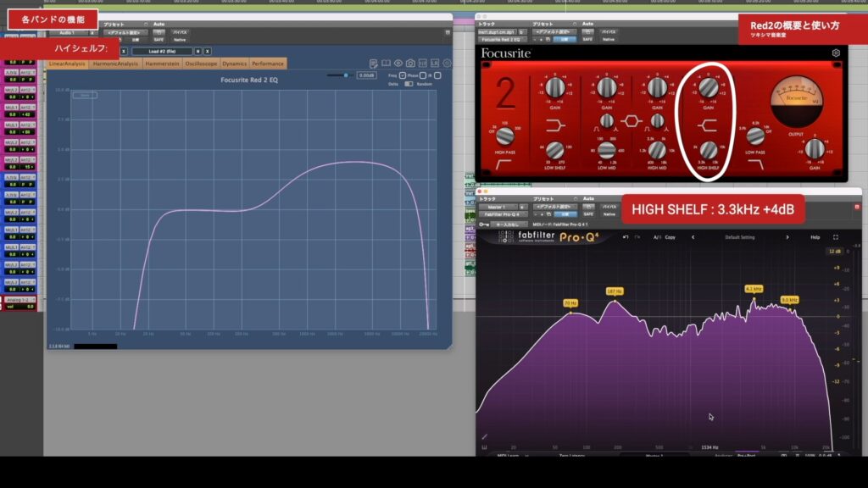The image size is (868, 488).
Task: Click the L|R channel icon in analyzer toolbar
Action: 435,64
